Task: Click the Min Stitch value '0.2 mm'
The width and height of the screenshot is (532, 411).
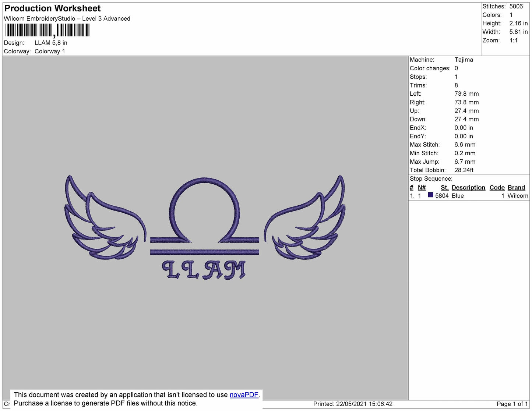Action: [x=465, y=153]
